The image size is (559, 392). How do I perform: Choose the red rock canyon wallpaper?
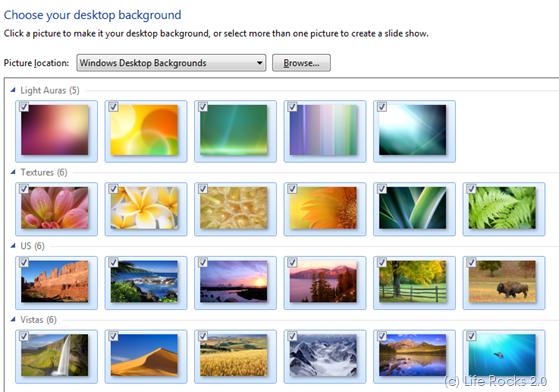tap(55, 282)
